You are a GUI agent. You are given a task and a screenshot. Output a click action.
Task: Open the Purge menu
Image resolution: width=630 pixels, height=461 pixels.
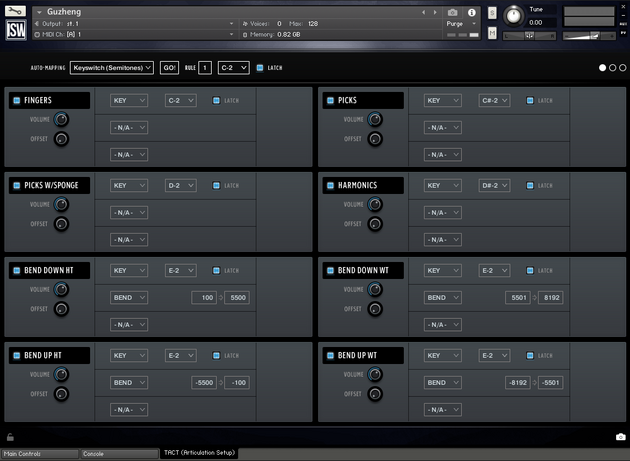(x=461, y=24)
